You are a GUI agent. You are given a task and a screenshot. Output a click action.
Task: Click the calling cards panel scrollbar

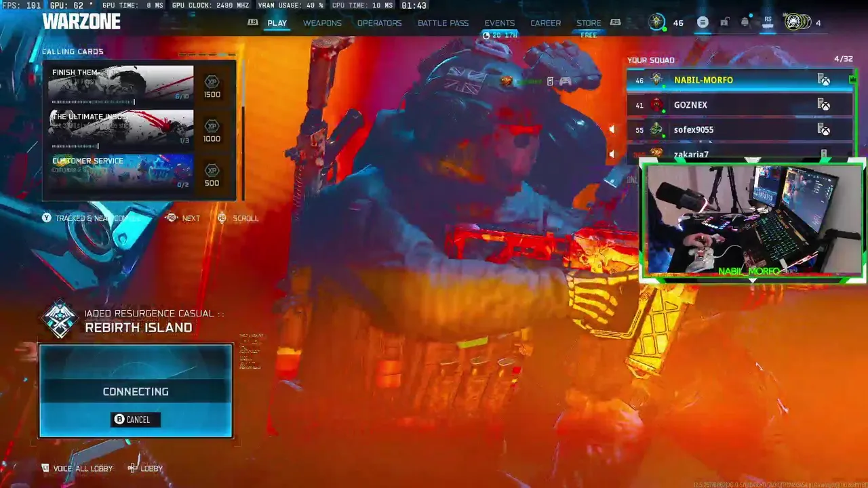[242, 131]
